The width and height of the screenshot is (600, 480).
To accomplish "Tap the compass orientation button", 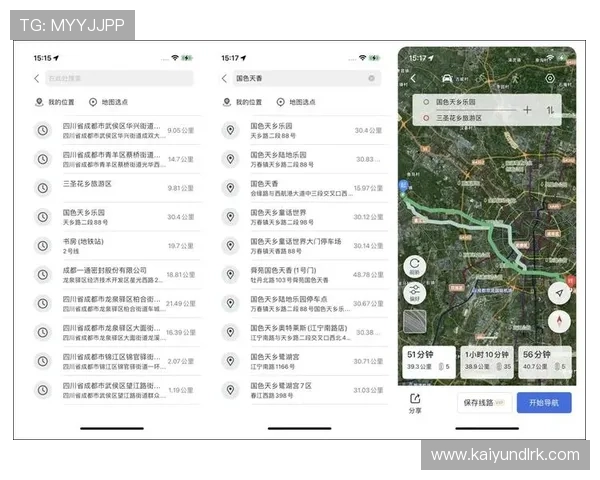I will (x=559, y=321).
